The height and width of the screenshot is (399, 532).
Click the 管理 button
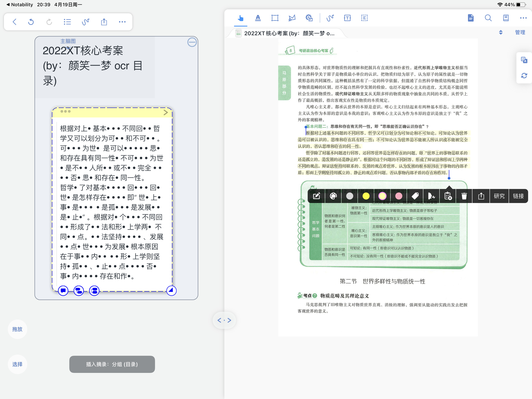520,32
